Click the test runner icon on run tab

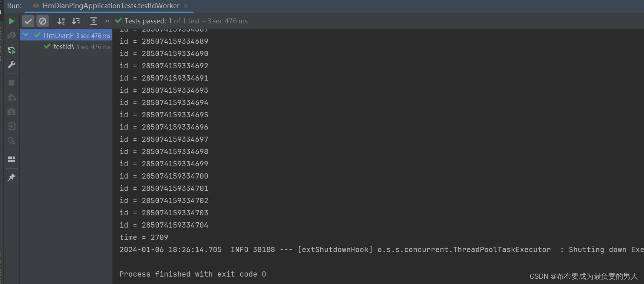click(36, 6)
